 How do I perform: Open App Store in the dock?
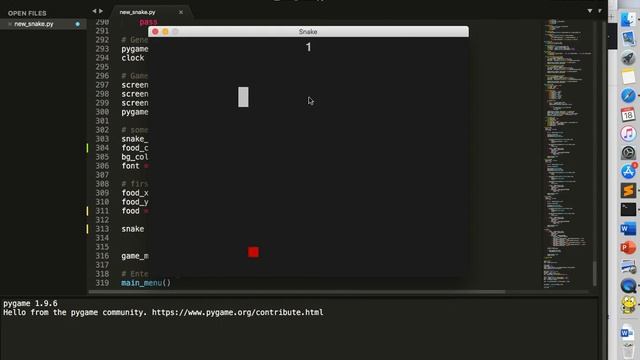(x=628, y=172)
